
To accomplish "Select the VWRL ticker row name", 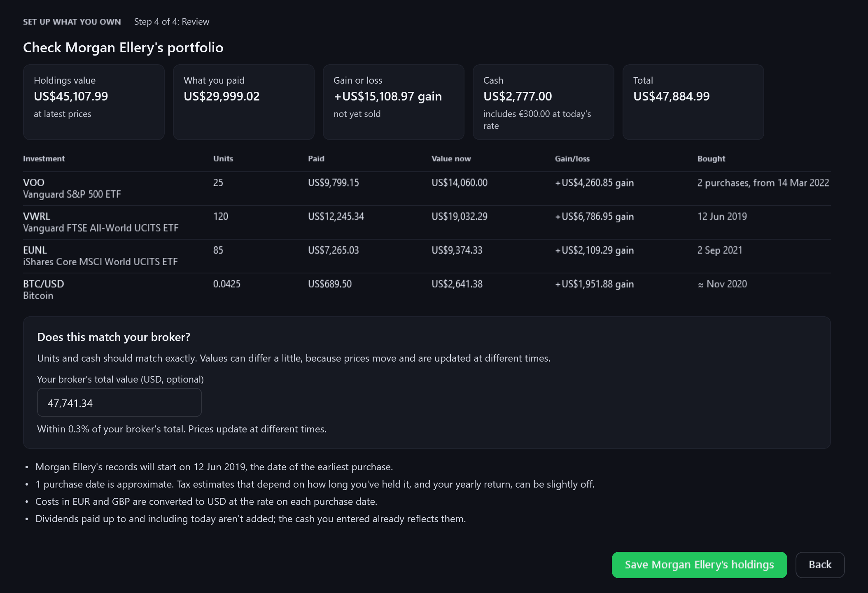I will click(37, 216).
